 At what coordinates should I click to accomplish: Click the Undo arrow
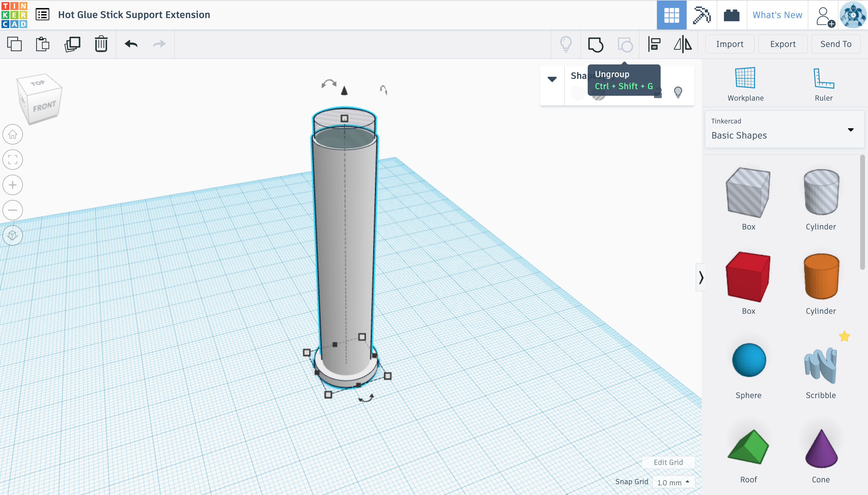click(131, 44)
